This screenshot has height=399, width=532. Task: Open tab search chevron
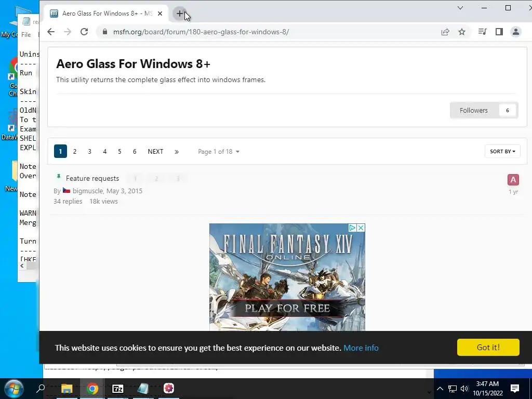point(460,8)
